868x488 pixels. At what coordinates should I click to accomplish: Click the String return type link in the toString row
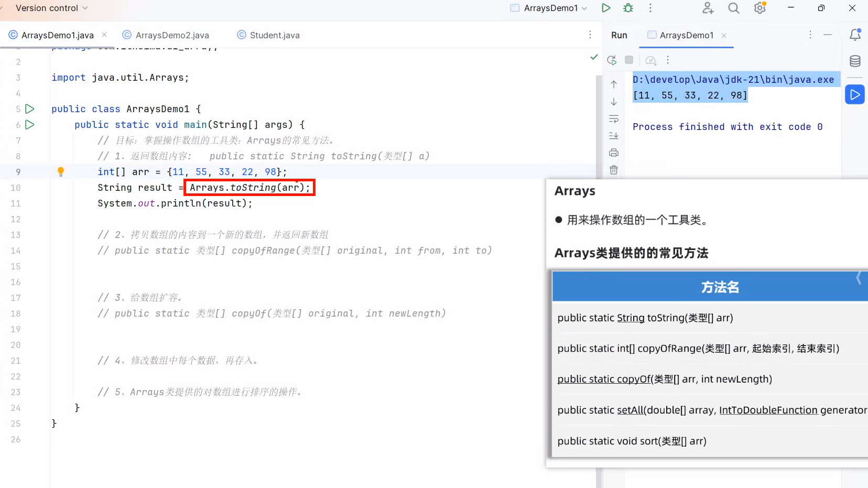tap(631, 318)
